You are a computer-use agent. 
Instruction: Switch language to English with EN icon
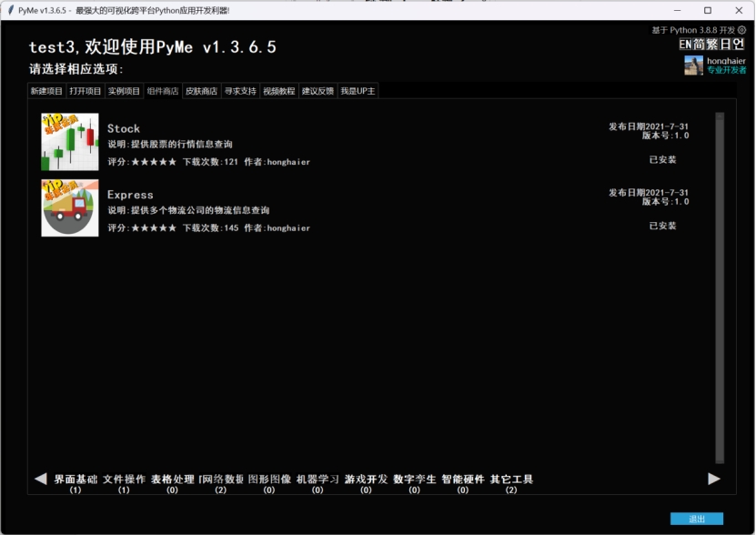point(685,44)
